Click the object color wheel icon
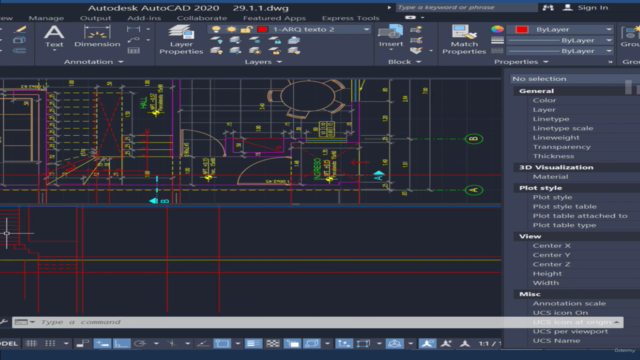The height and width of the screenshot is (360, 640). tap(497, 29)
